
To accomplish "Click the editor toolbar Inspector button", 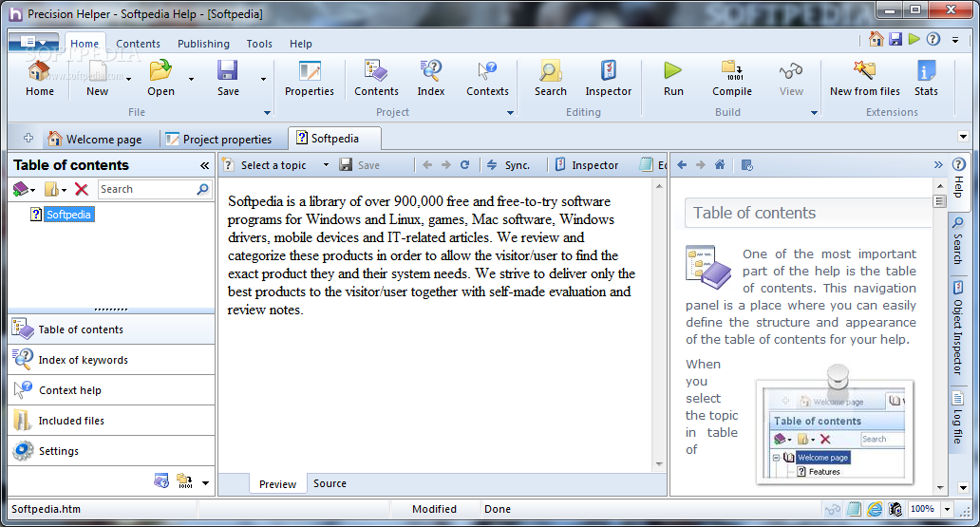I will (x=587, y=165).
